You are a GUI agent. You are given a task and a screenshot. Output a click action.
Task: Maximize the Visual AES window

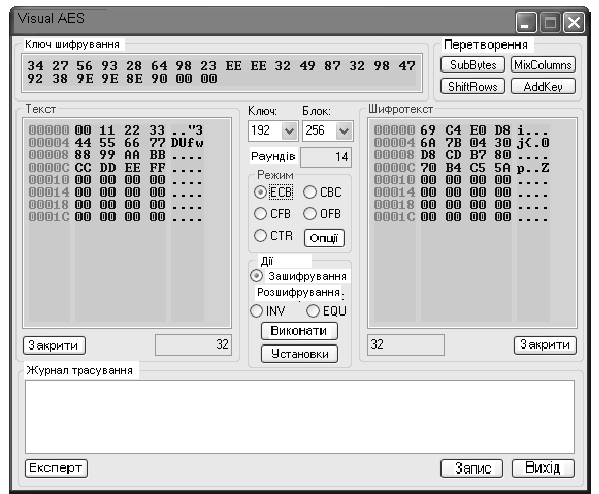click(550, 23)
